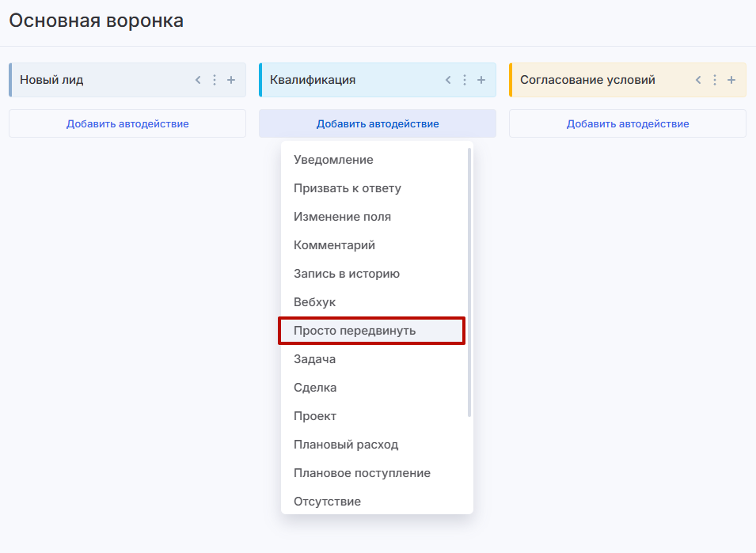The height and width of the screenshot is (553, 756).
Task: Add autoaction under Согласование условий stage
Action: click(x=628, y=124)
